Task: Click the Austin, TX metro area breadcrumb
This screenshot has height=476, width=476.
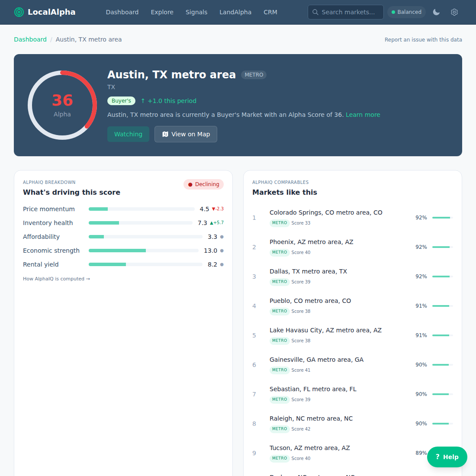Action: pos(89,39)
